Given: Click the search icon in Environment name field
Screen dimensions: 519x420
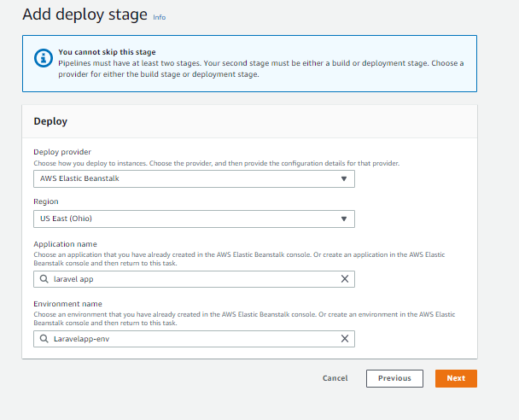Looking at the screenshot, I should 44,339.
